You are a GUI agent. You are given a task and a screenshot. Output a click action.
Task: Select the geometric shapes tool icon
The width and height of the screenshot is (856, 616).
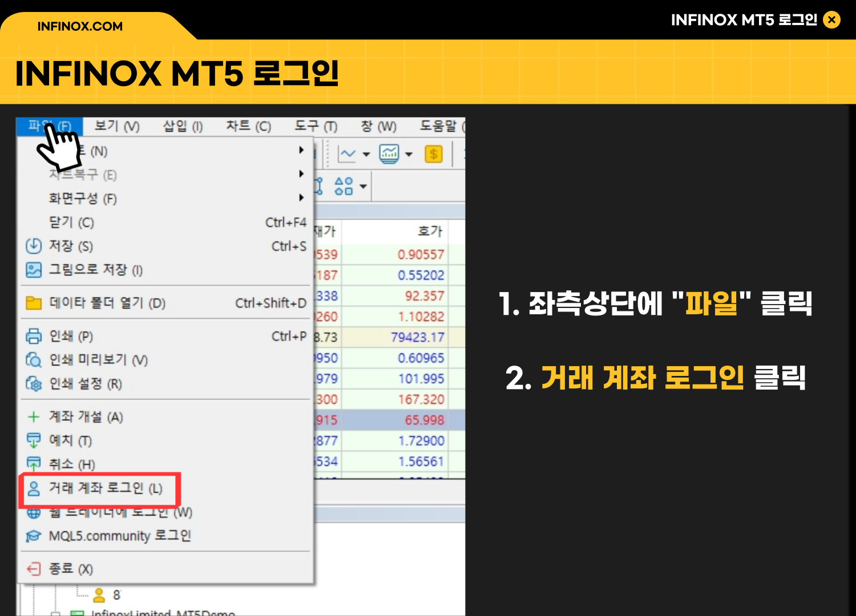pyautogui.click(x=344, y=186)
